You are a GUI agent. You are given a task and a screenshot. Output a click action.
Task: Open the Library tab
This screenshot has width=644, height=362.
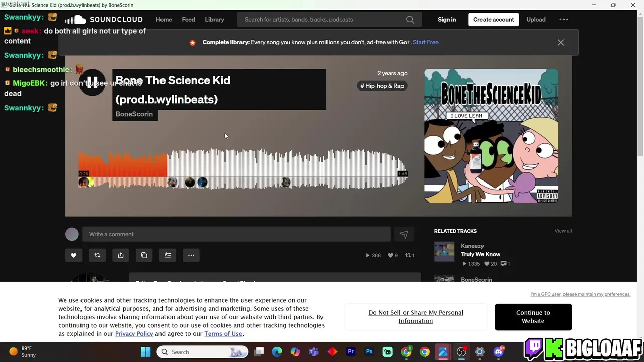pos(214,20)
